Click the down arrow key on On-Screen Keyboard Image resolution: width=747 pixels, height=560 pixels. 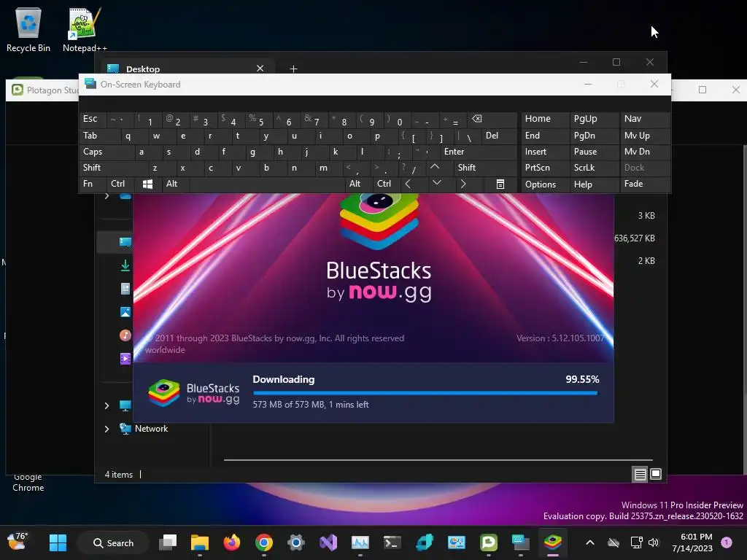(x=436, y=183)
